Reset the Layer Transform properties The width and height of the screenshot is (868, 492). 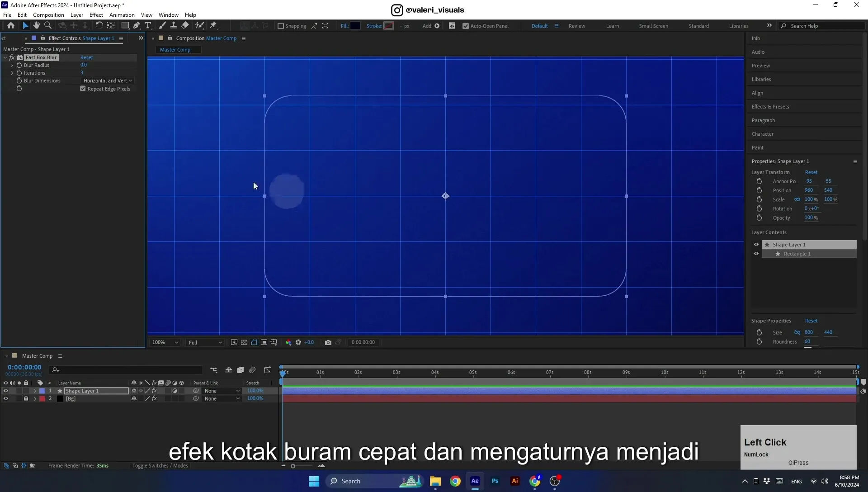click(811, 172)
